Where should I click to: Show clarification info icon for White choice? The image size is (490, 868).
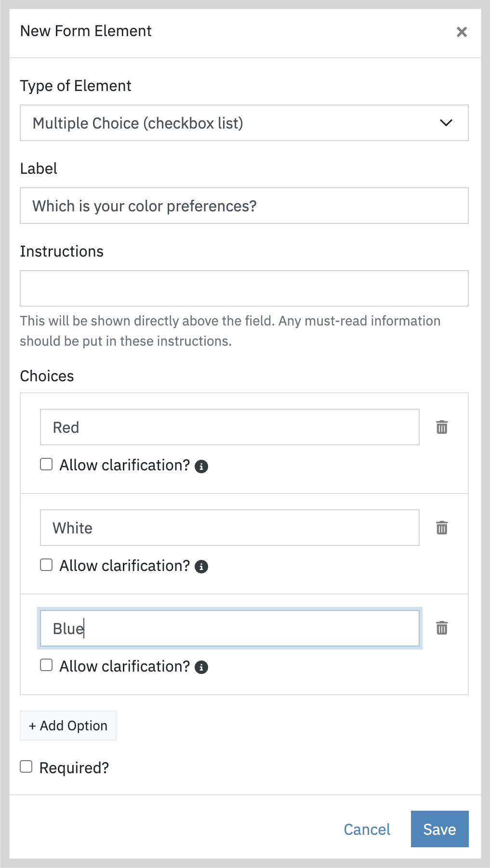point(201,567)
